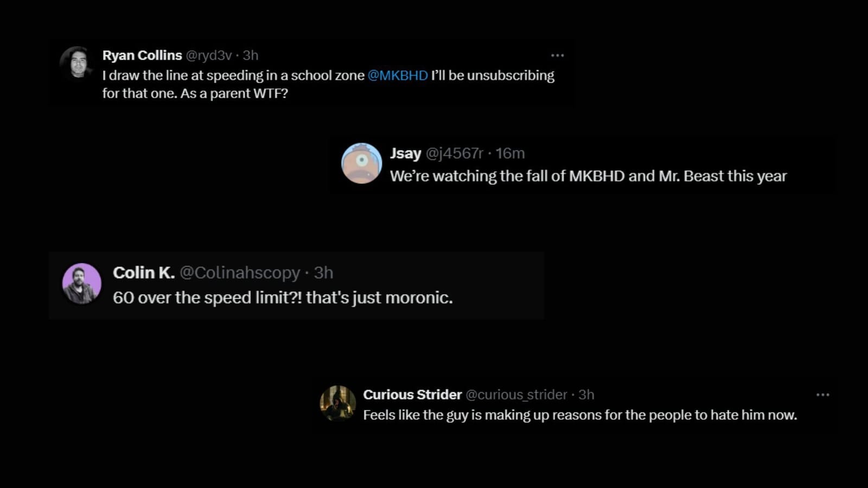Click the 3h timestamp on Ryan Collins' tweet
The image size is (868, 488).
[251, 55]
